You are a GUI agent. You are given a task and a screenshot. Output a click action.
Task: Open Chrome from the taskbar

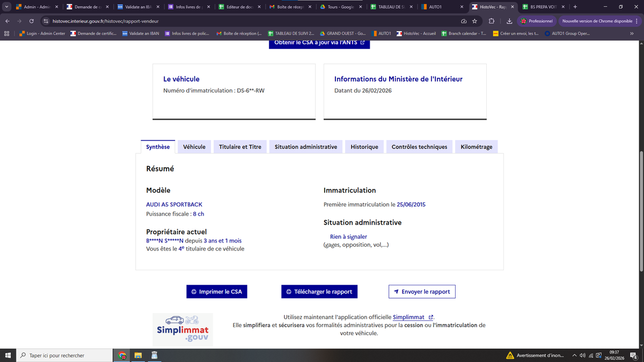click(x=122, y=355)
